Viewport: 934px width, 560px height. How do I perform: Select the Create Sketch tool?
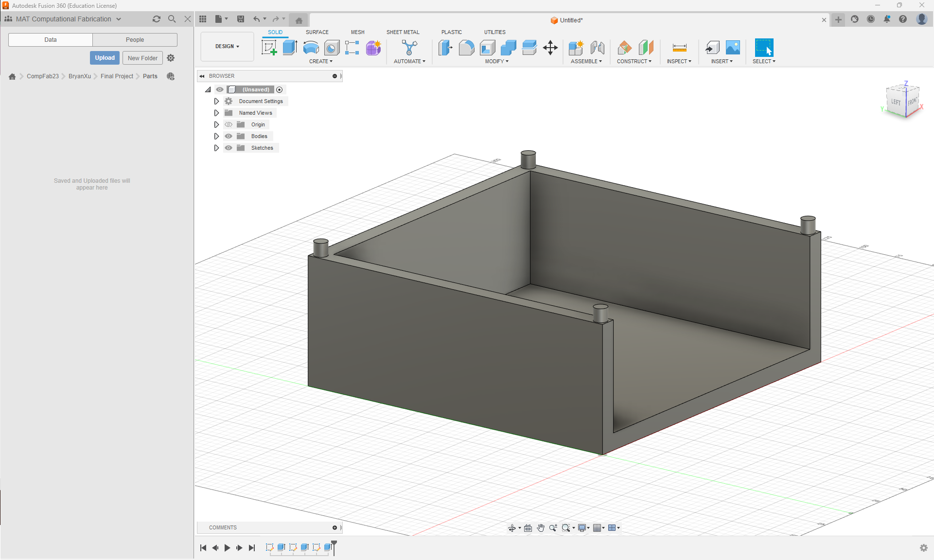pos(269,48)
